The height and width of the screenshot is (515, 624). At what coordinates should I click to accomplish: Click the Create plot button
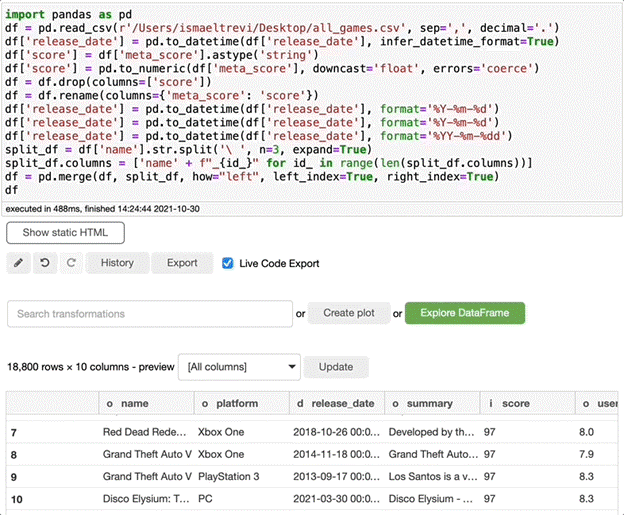tap(349, 313)
